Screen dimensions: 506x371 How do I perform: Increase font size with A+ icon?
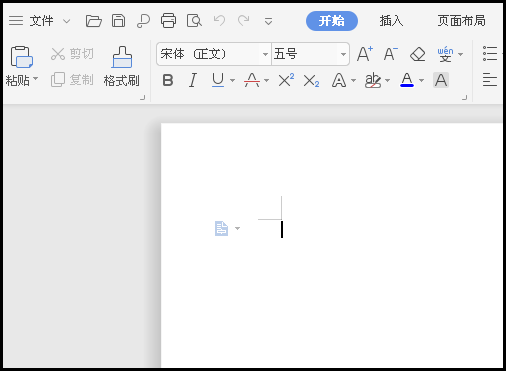(365, 54)
